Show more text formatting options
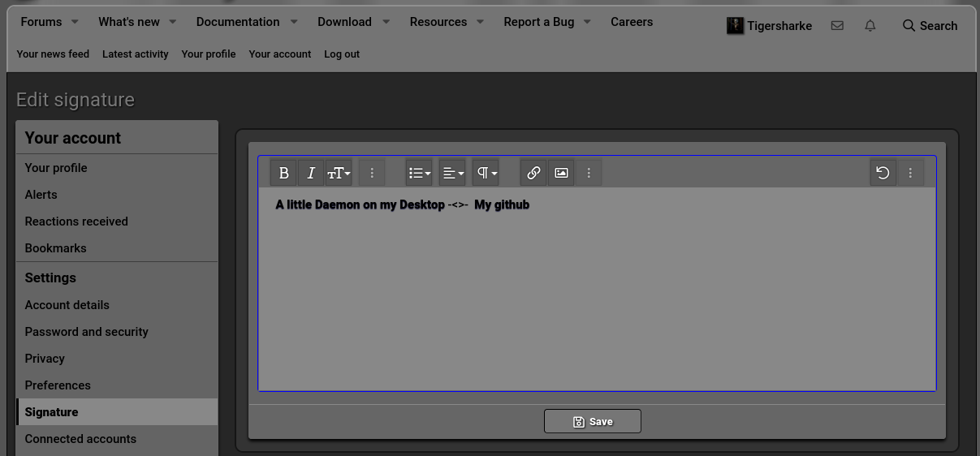 tap(372, 173)
